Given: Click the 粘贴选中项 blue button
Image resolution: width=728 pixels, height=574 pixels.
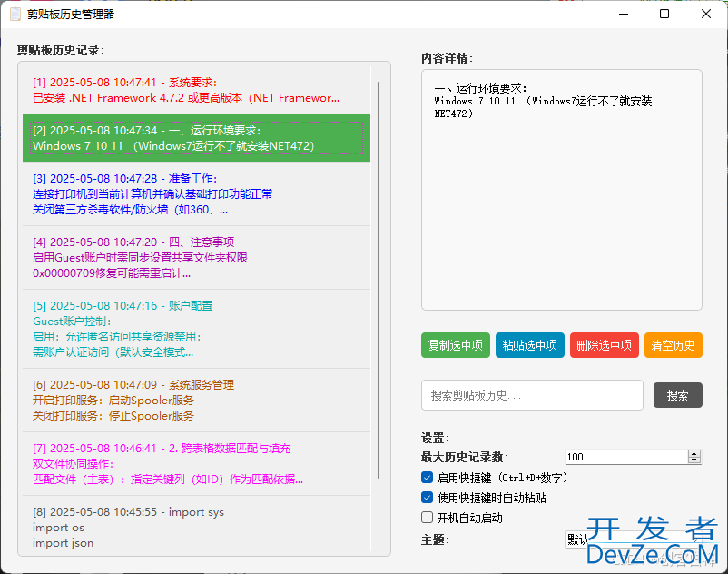Looking at the screenshot, I should coord(530,345).
